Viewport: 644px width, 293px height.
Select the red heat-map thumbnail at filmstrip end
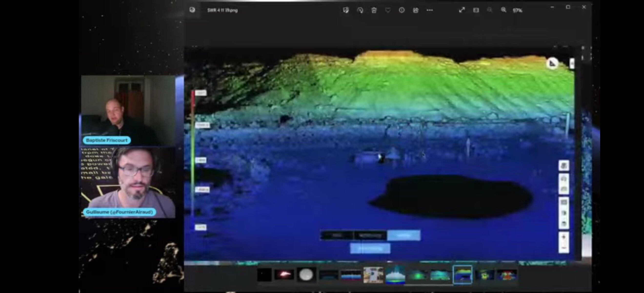click(x=507, y=275)
